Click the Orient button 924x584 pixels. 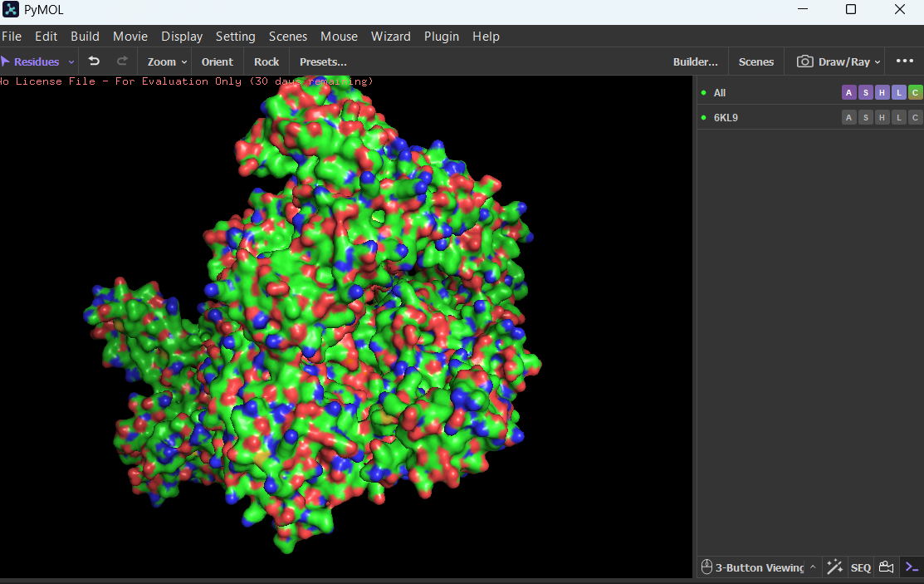tap(218, 61)
